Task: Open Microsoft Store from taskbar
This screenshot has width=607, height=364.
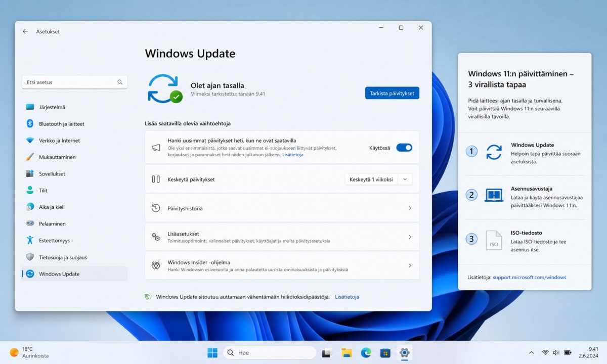Action: [385, 353]
